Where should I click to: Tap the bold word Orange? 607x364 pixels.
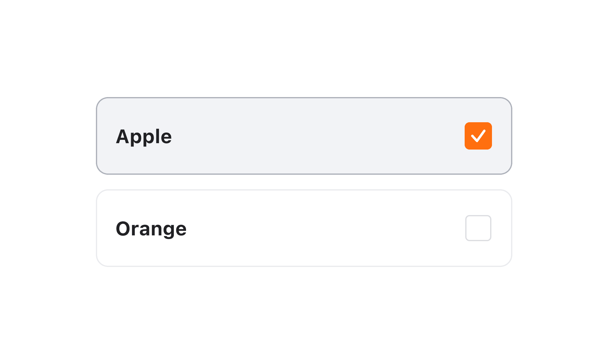[x=151, y=229]
